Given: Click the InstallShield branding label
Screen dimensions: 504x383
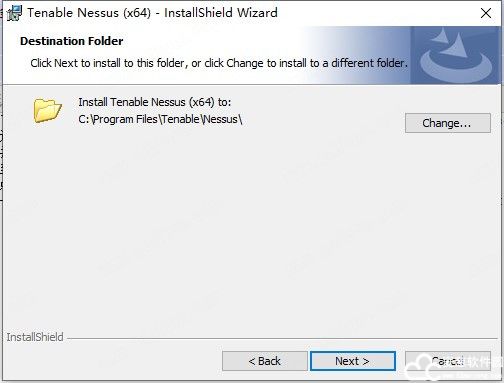Looking at the screenshot, I should click(x=35, y=337).
